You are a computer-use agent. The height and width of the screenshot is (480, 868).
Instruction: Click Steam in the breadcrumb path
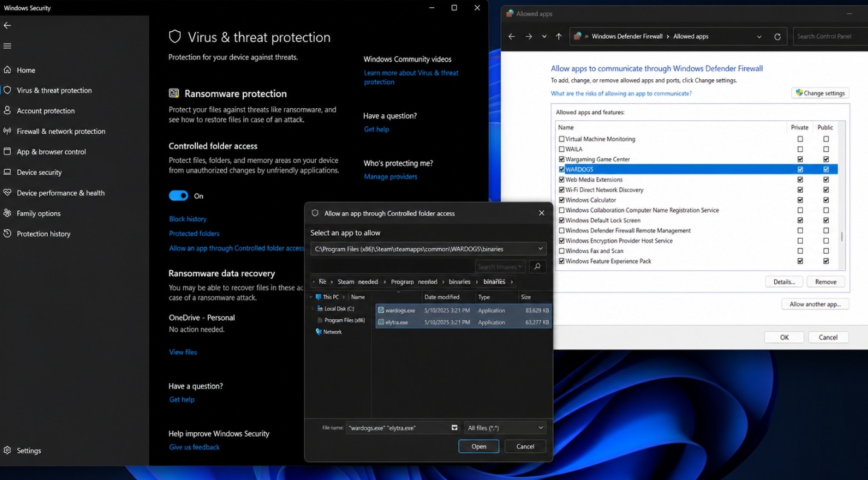tap(345, 282)
